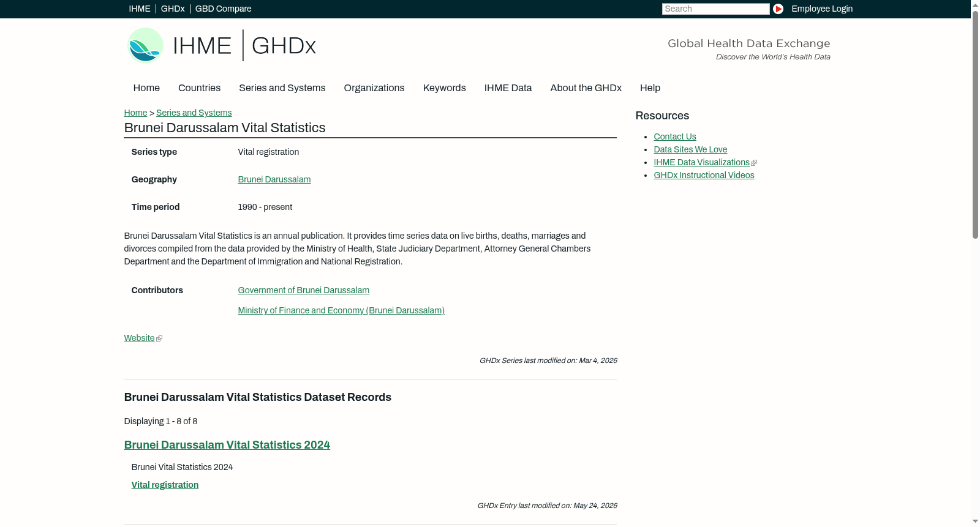Click Series and Systems breadcrumb
This screenshot has height=527, width=980.
click(x=194, y=113)
